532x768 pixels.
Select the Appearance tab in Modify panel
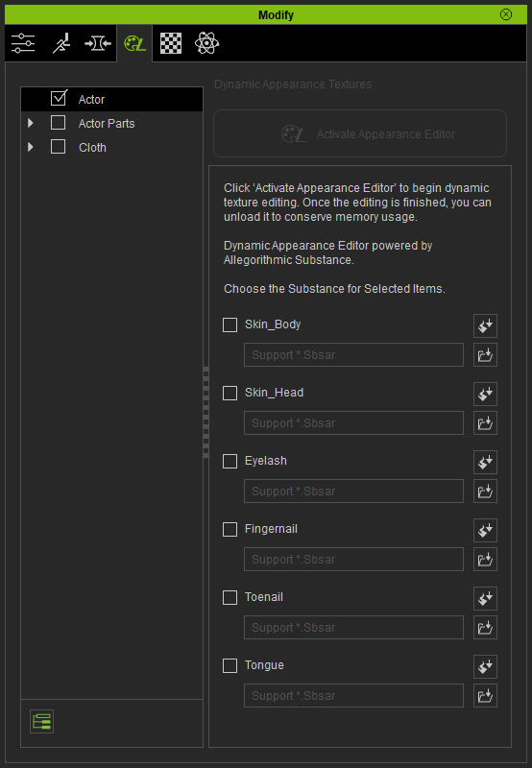(x=134, y=43)
